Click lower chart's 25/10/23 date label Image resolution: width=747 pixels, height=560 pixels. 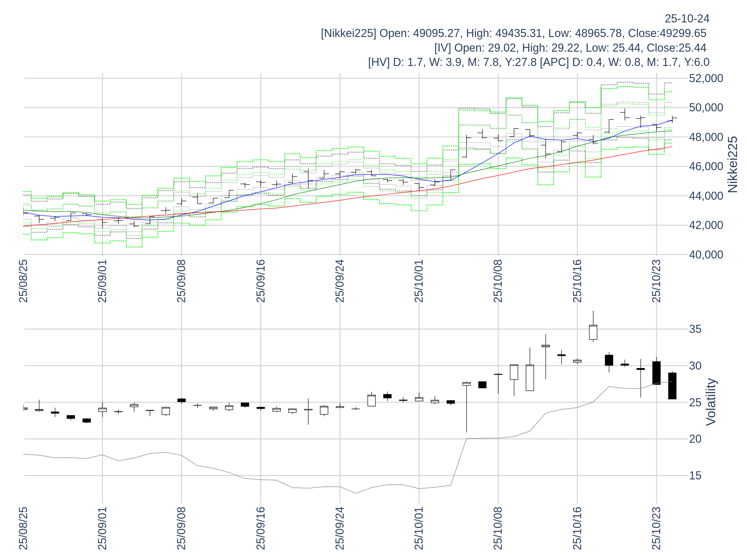point(656,528)
